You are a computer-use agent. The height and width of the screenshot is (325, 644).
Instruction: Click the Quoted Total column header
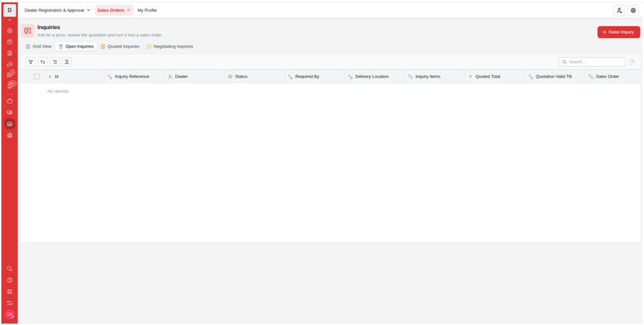[x=494, y=77]
